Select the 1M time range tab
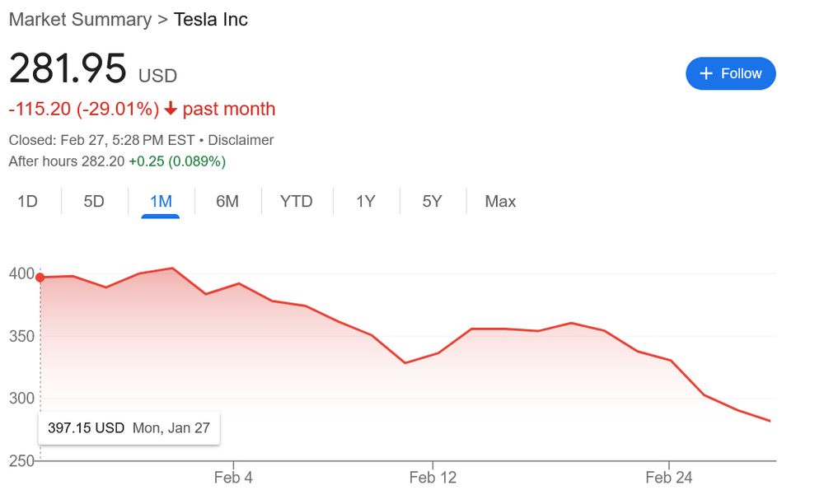The width and height of the screenshot is (824, 504). pyautogui.click(x=160, y=202)
